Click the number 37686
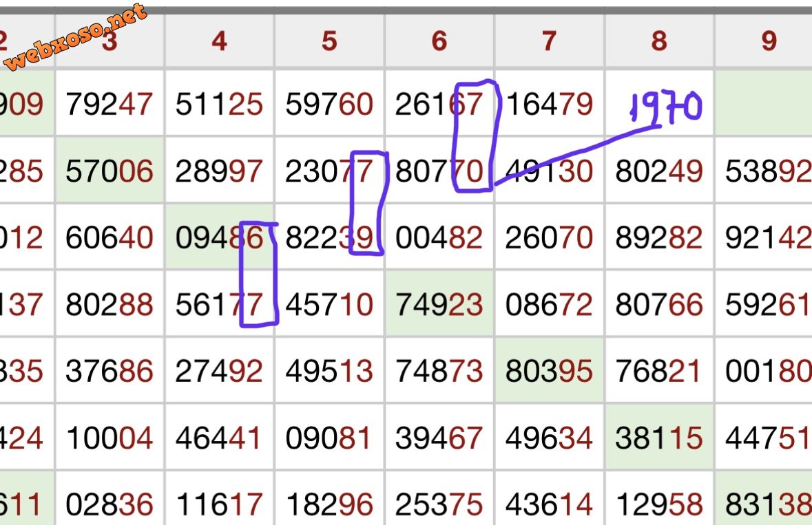Image resolution: width=812 pixels, height=525 pixels. [x=110, y=372]
